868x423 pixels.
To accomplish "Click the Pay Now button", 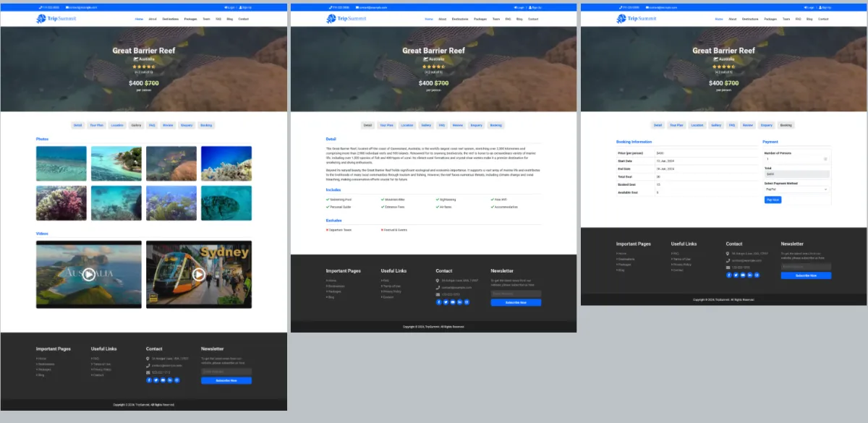I will click(773, 200).
